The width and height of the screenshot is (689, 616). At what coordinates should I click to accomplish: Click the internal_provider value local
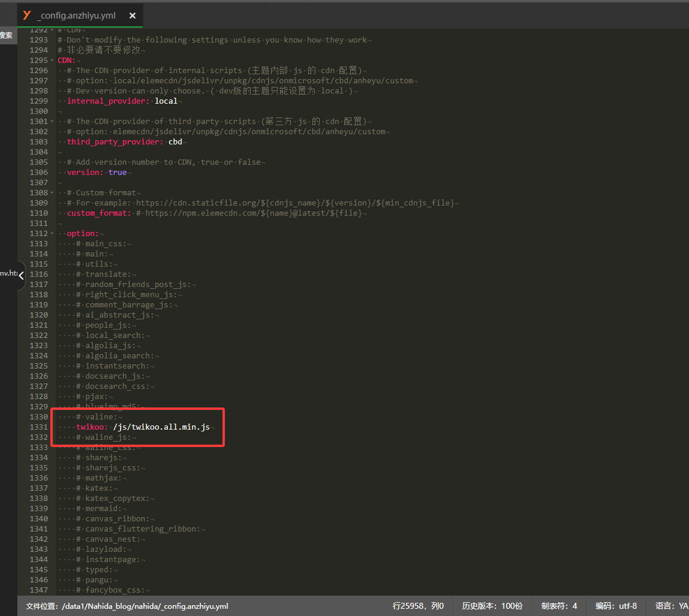166,101
